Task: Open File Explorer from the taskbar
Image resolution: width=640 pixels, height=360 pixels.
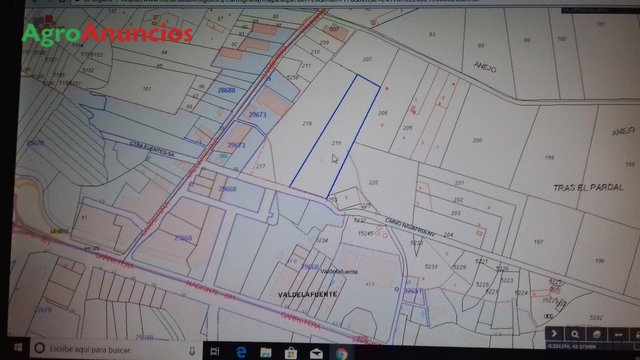Action: tap(266, 352)
